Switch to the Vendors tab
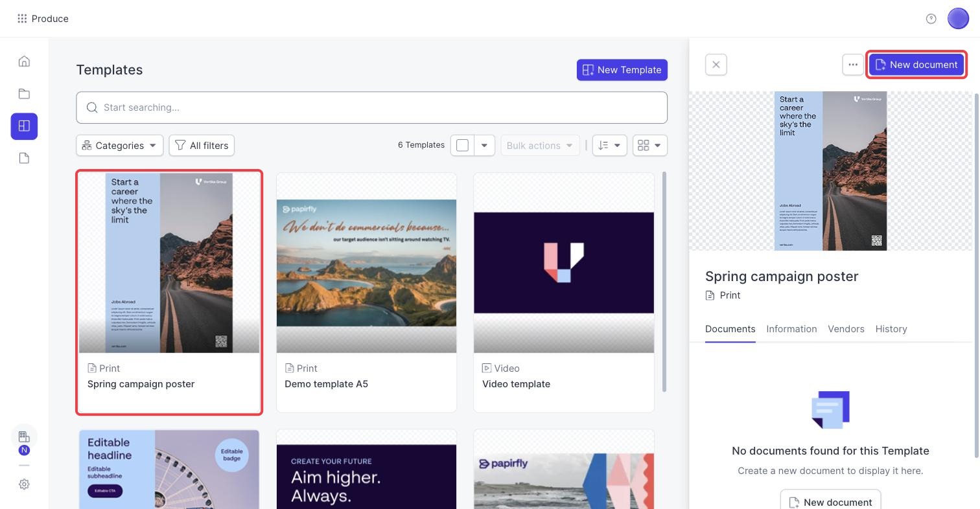The height and width of the screenshot is (509, 980). [x=846, y=329]
